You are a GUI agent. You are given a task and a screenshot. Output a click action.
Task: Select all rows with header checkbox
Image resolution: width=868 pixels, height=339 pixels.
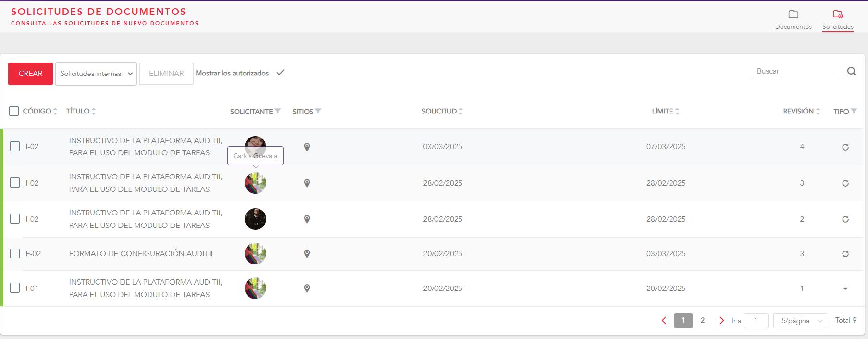click(14, 111)
